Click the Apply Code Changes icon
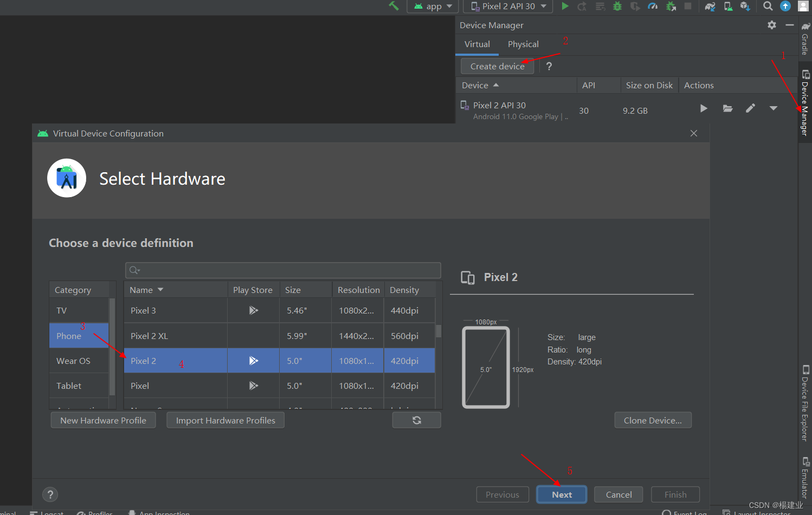The width and height of the screenshot is (812, 515). [x=600, y=6]
